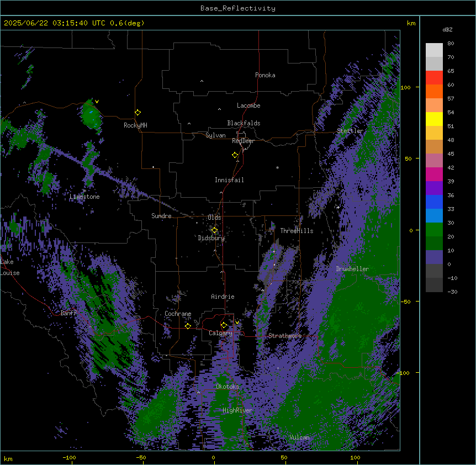Click the Strathmore label

click(x=285, y=336)
